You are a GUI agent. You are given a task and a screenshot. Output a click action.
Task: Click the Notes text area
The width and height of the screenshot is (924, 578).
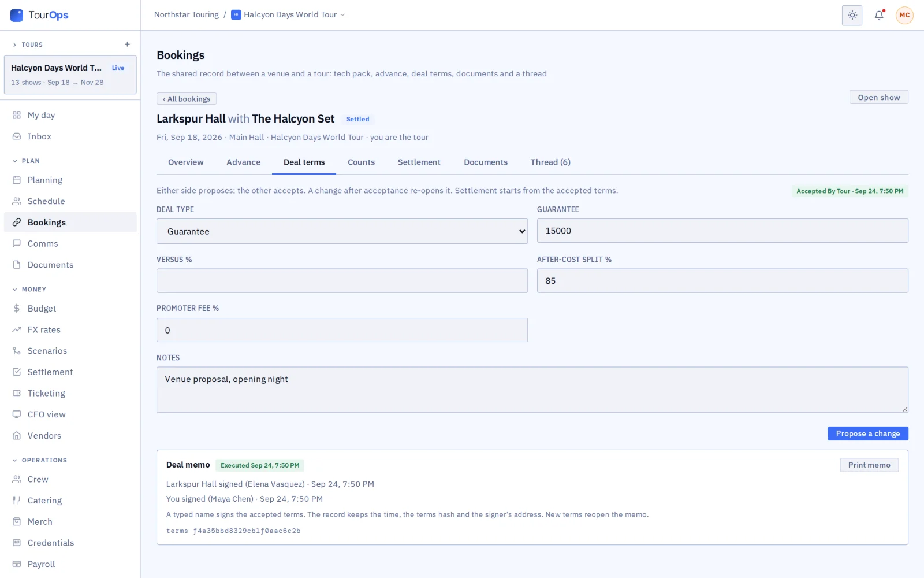click(532, 390)
